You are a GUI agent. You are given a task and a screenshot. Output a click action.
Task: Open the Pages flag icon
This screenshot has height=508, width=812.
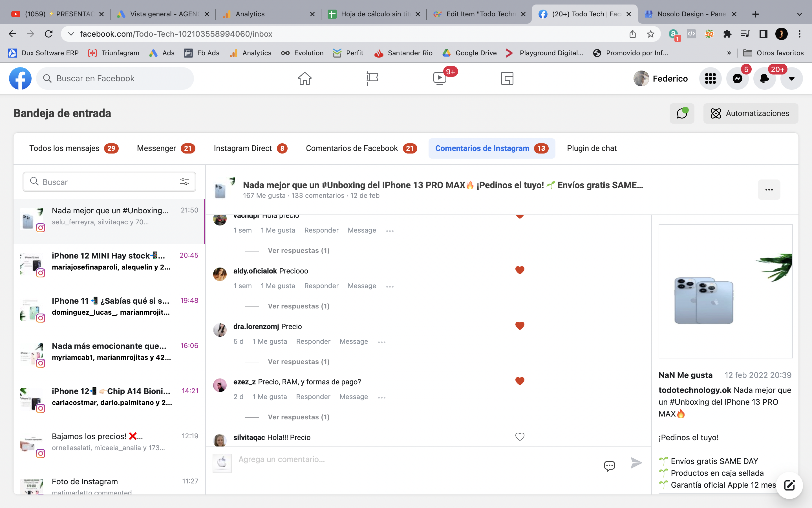click(x=372, y=78)
